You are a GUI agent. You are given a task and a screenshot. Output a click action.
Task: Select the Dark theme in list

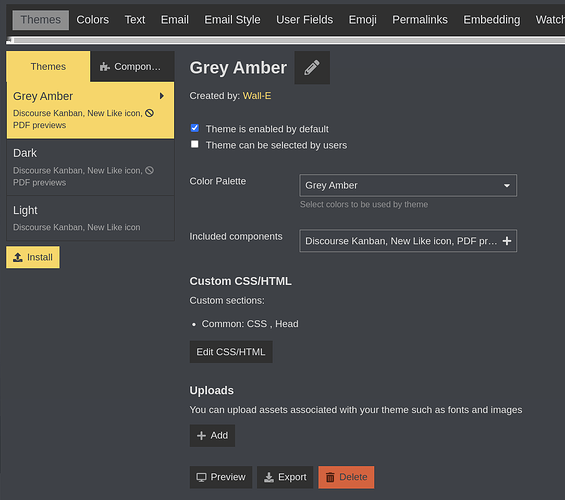(90, 168)
